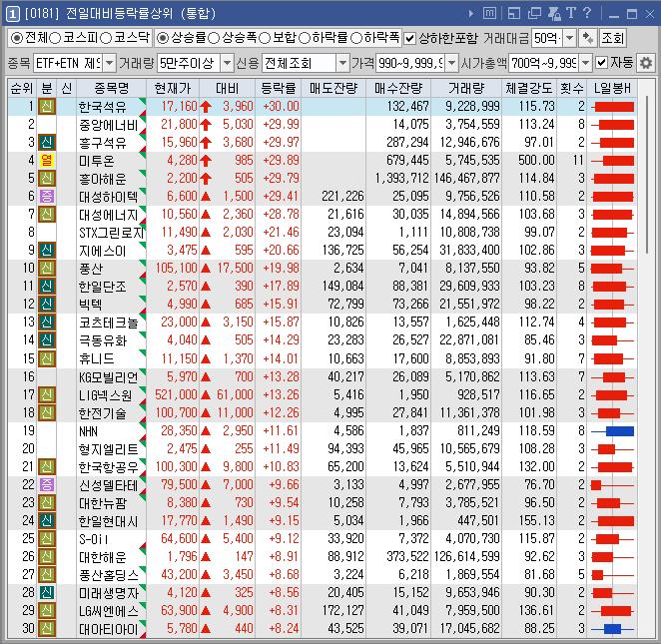Toggle the 상하한포함 checkbox
Viewport: 661px width, 644px height.
pos(409,38)
